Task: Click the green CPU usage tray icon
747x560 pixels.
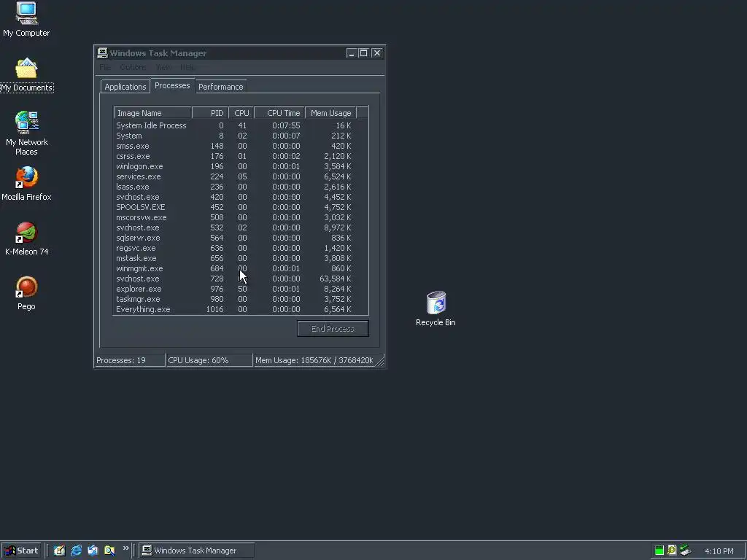Action: tap(659, 551)
